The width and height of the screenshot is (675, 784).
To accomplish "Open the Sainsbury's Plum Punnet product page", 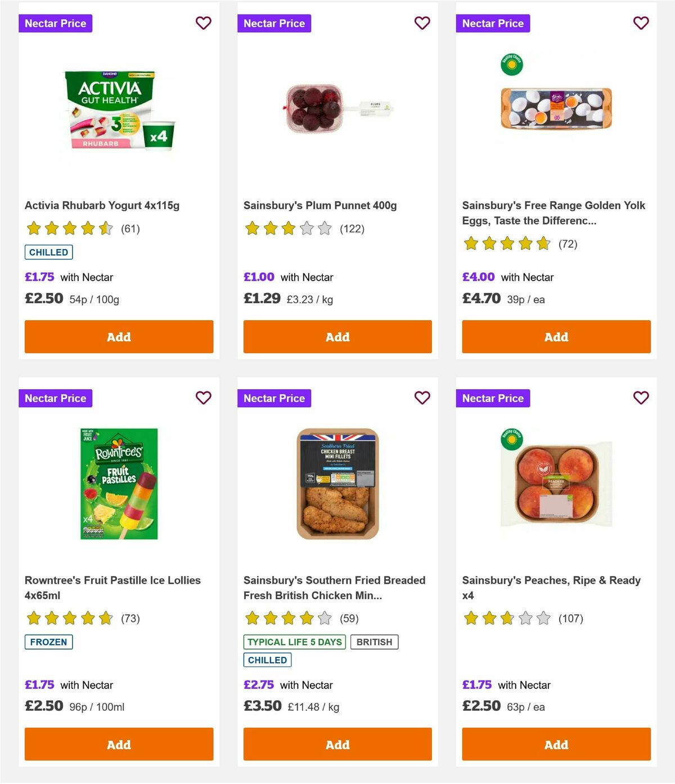I will pos(319,205).
